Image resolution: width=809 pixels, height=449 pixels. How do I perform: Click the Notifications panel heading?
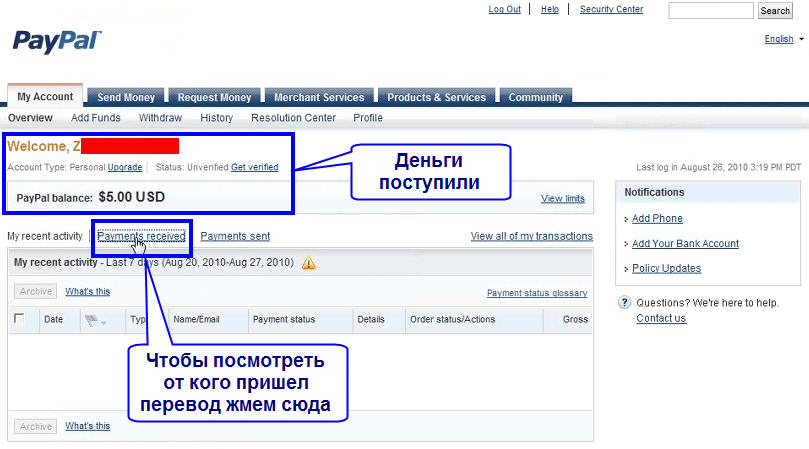click(x=654, y=192)
